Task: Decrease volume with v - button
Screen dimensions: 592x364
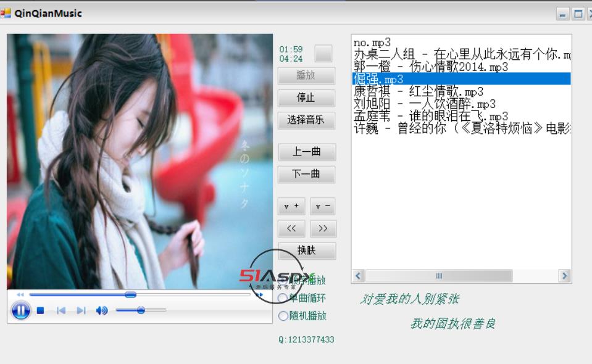Action: click(323, 206)
